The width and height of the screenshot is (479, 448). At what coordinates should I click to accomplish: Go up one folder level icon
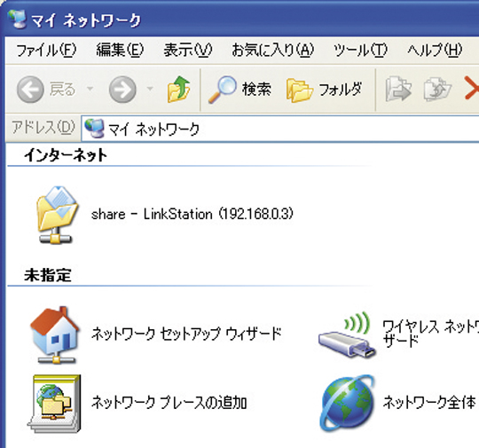pyautogui.click(x=178, y=90)
